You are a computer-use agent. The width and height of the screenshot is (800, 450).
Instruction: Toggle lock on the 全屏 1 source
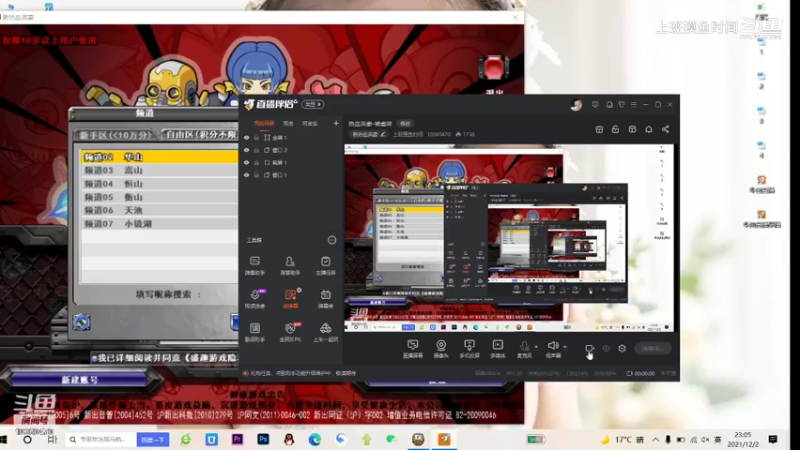tap(257, 138)
